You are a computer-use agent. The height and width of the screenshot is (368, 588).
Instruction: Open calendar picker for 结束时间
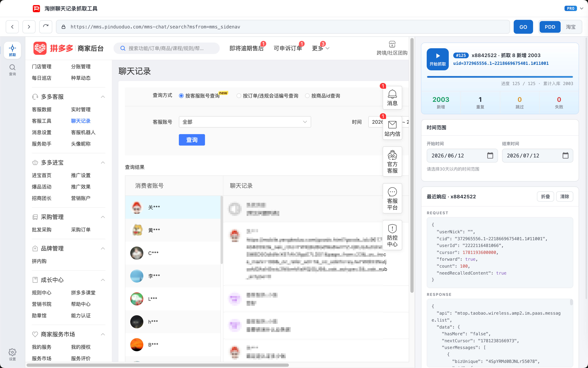(565, 156)
